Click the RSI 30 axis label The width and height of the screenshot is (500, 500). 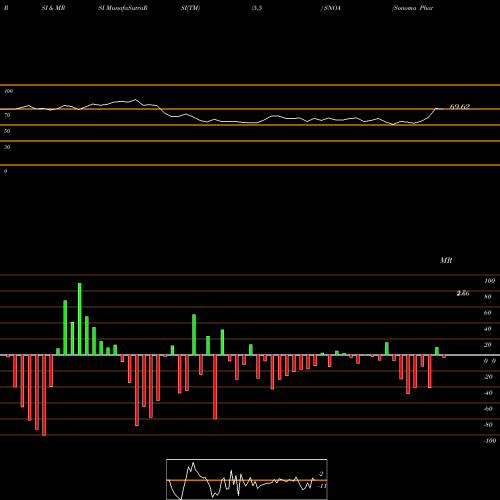(7, 147)
